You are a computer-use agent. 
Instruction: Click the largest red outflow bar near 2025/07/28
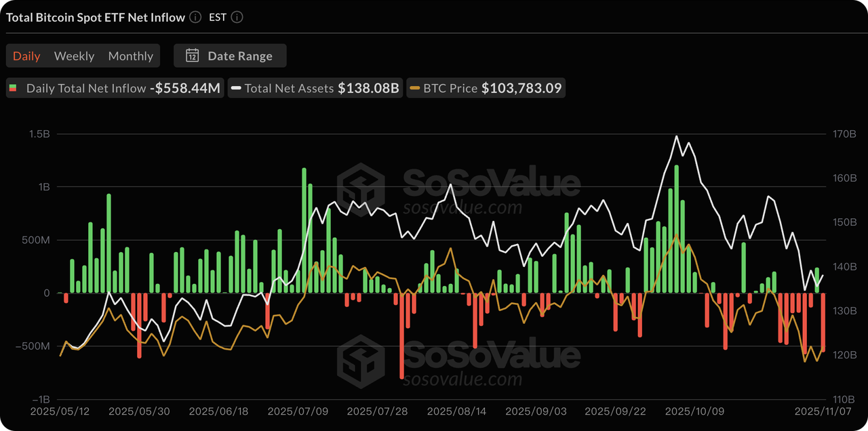[x=402, y=335]
